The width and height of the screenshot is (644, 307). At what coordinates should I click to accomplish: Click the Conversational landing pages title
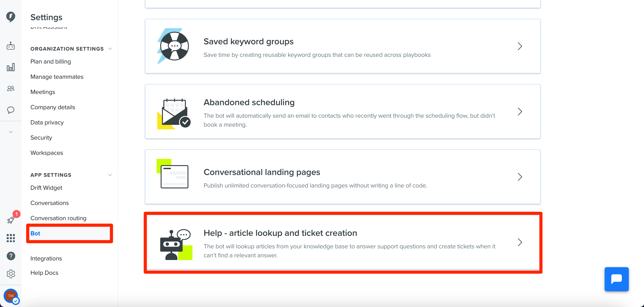point(262,172)
